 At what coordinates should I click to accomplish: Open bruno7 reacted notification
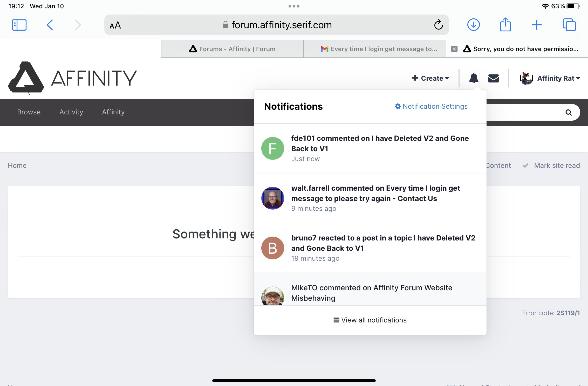pyautogui.click(x=370, y=248)
